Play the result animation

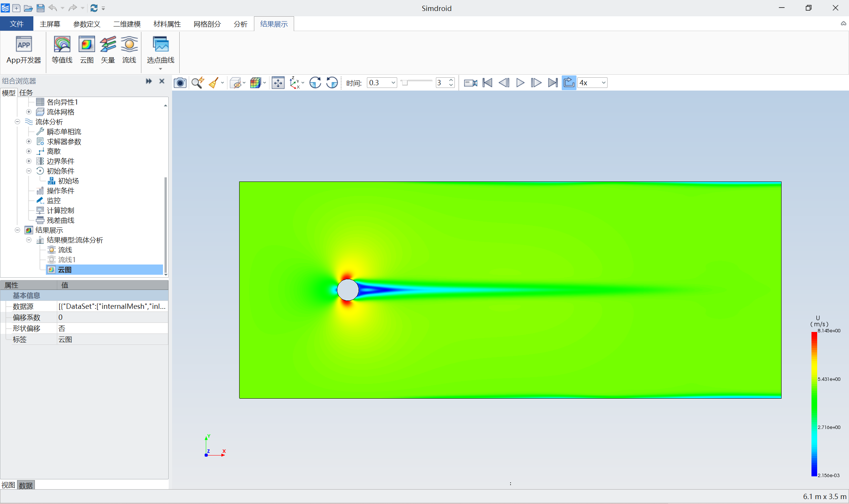pyautogui.click(x=520, y=83)
